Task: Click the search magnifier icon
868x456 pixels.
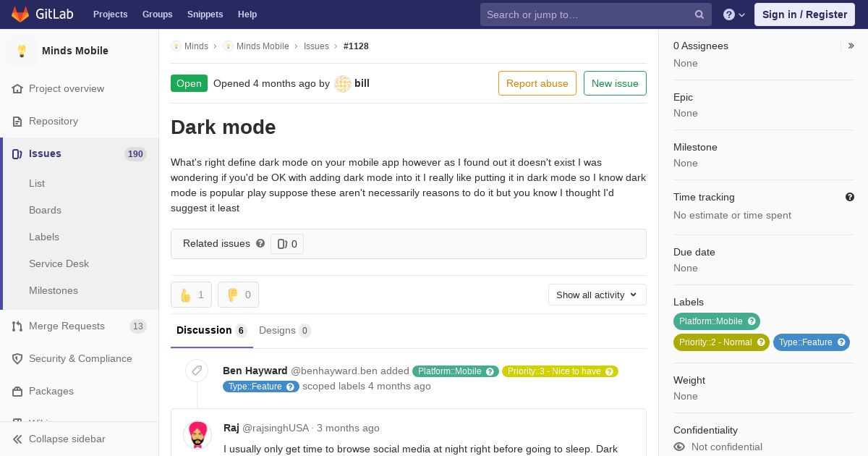Action: point(699,14)
